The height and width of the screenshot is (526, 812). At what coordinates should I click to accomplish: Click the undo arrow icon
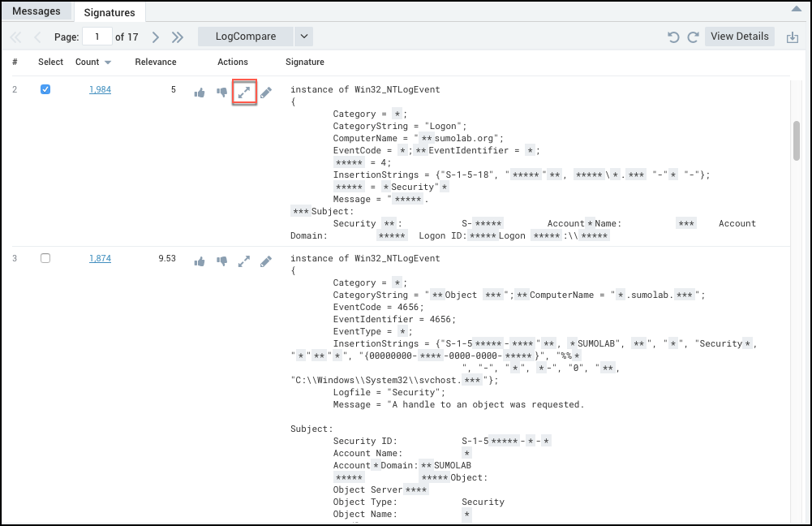click(x=672, y=37)
